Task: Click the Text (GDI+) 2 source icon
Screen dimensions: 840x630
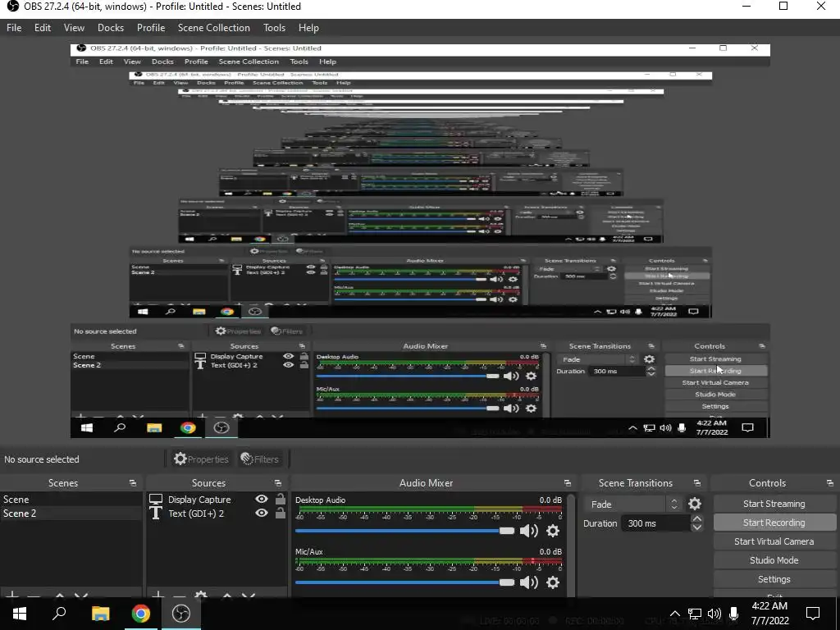Action: [x=156, y=514]
